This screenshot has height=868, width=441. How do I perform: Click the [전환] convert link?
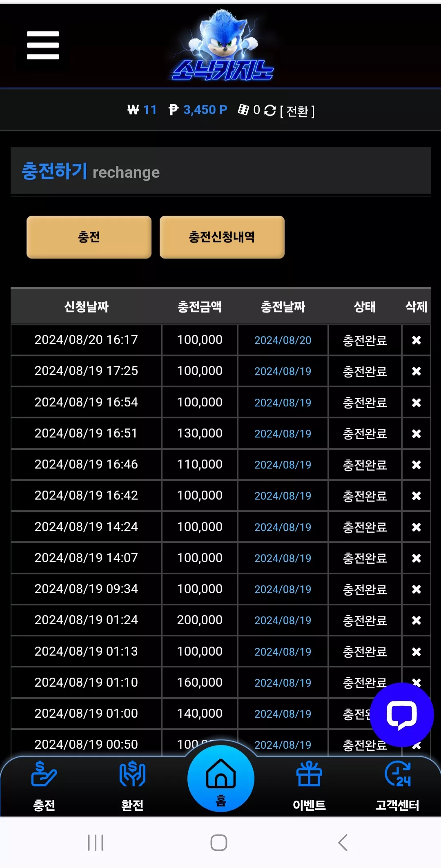pyautogui.click(x=297, y=111)
